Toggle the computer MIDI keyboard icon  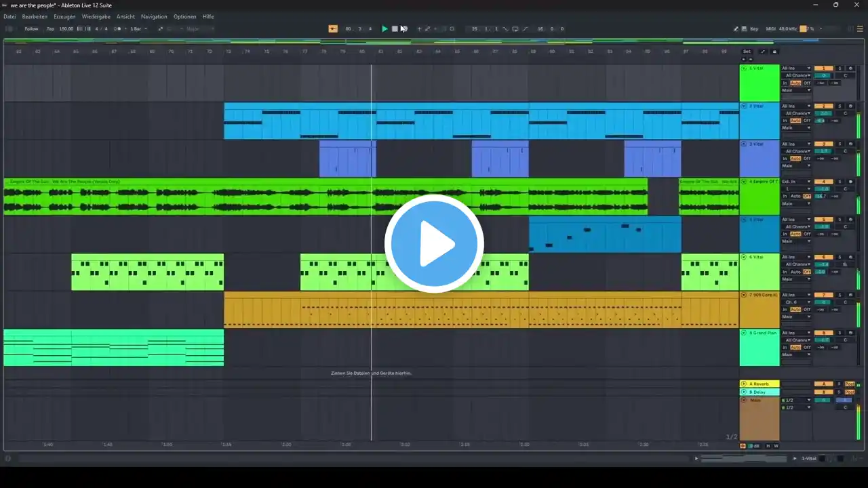pyautogui.click(x=745, y=29)
